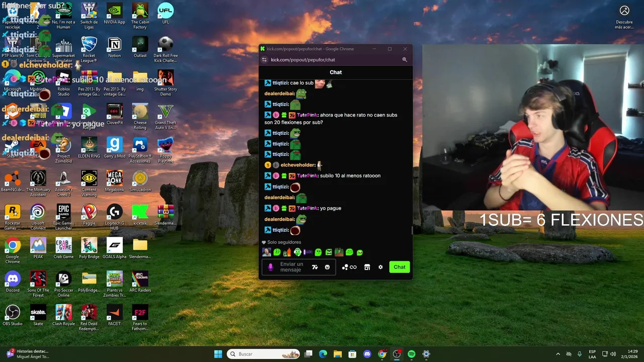Screen dimensions: 644x362
Task: Select the CloverPit desktop shortcut
Action: (114, 115)
